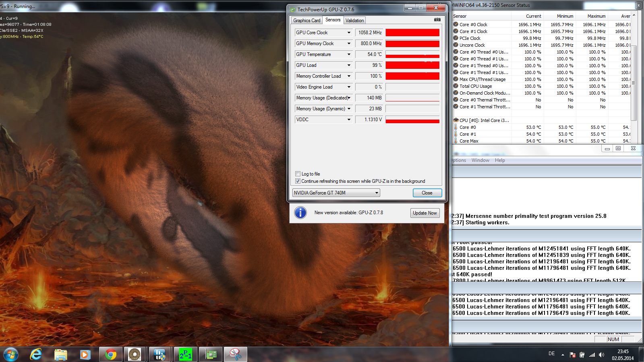
Task: Open the Memory Usage (Dynamic) dropdown
Action: [349, 109]
